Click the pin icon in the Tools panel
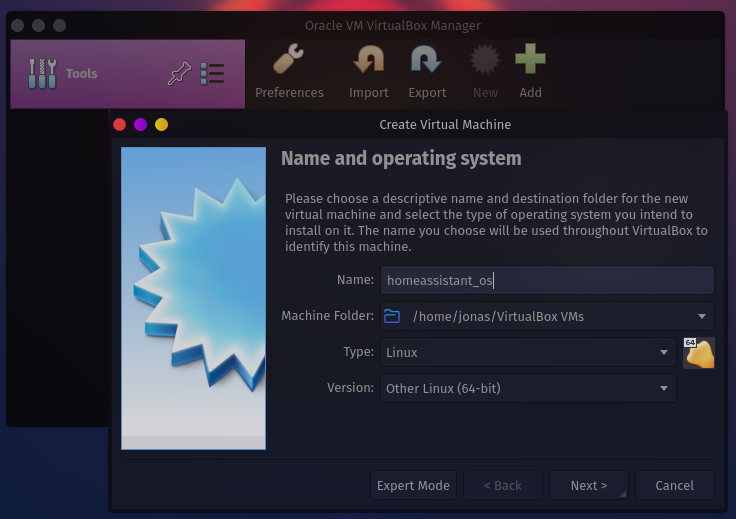The width and height of the screenshot is (736, 519). coord(179,73)
